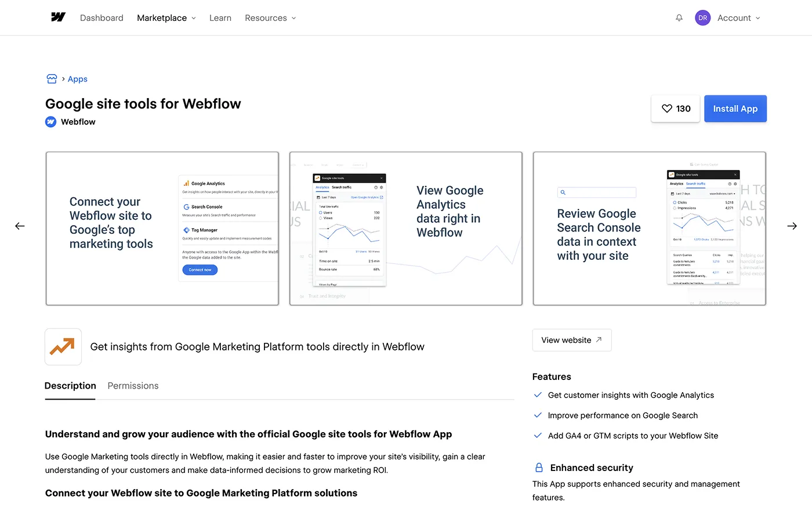Switch to the Permissions tab
Viewport: 812px width, 507px height.
[x=133, y=386]
